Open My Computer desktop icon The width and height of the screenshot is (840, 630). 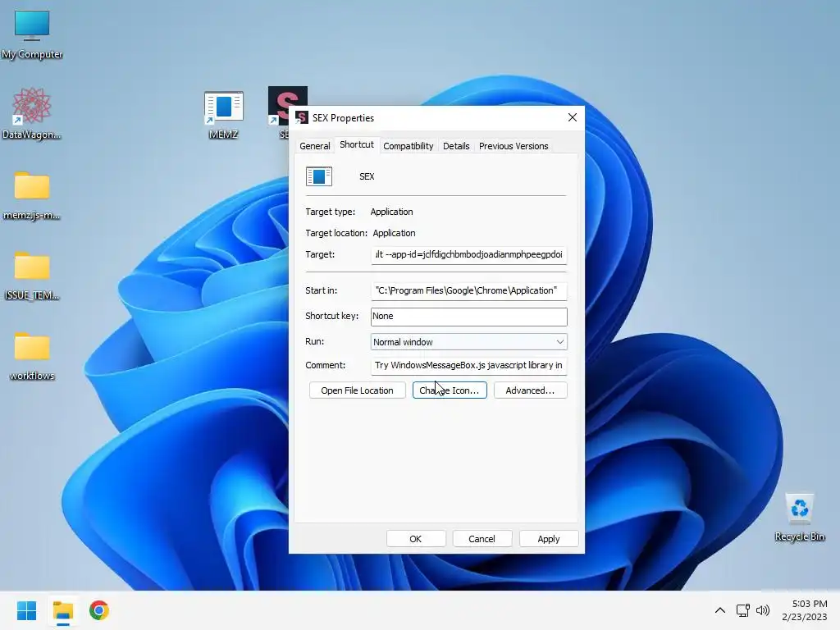32,33
